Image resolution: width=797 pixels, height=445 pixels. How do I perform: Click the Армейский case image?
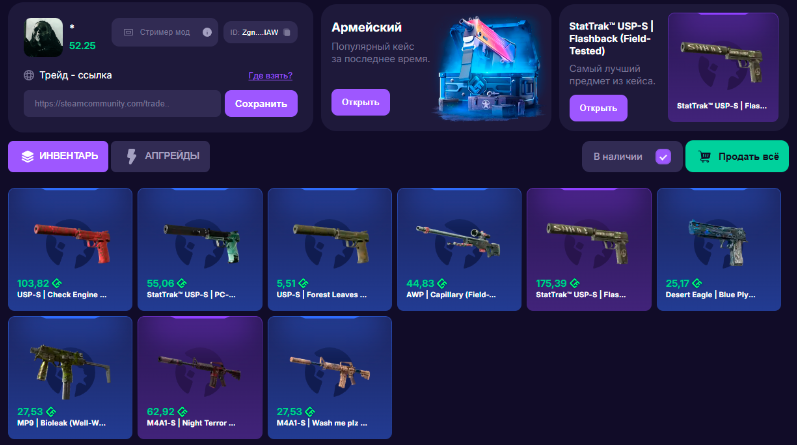pyautogui.click(x=486, y=69)
